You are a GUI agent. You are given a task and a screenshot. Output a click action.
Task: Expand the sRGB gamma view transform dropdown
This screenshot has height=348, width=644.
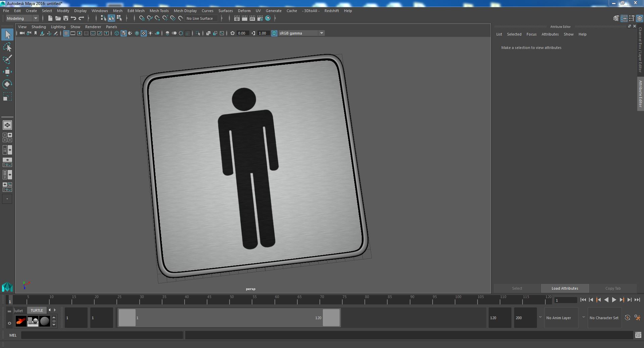point(321,33)
